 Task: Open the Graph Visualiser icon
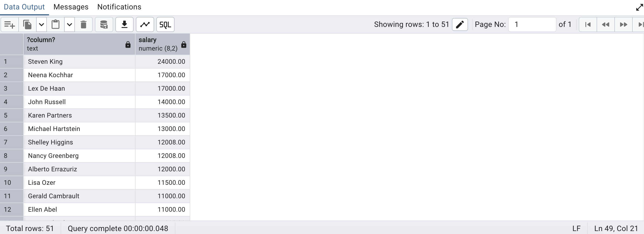(x=145, y=25)
